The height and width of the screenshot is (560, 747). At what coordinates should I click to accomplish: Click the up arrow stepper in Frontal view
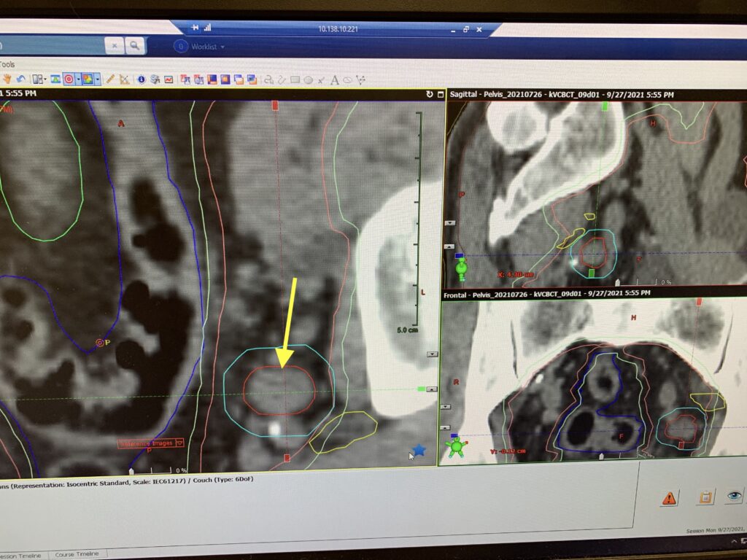pyautogui.click(x=446, y=427)
